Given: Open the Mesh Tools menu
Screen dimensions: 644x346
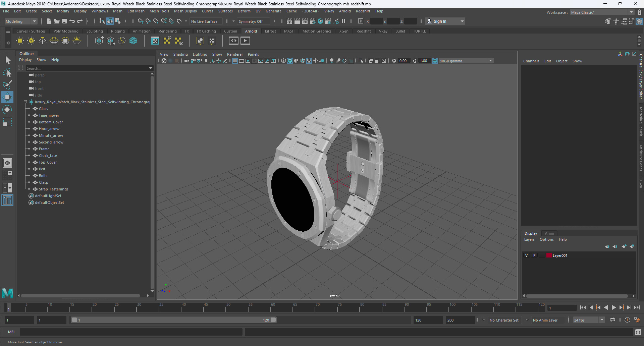Looking at the screenshot, I should (x=159, y=11).
